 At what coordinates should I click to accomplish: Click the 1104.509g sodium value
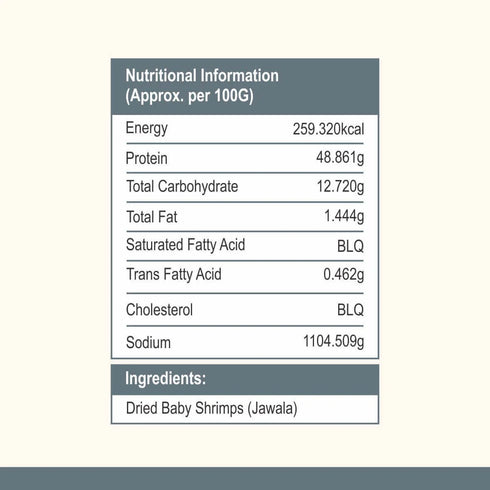333,342
